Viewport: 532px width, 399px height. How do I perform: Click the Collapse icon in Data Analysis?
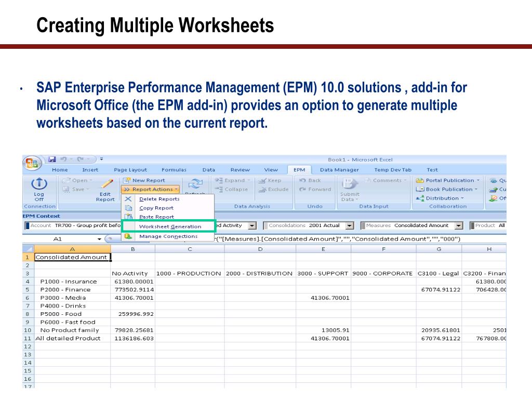[x=219, y=189]
